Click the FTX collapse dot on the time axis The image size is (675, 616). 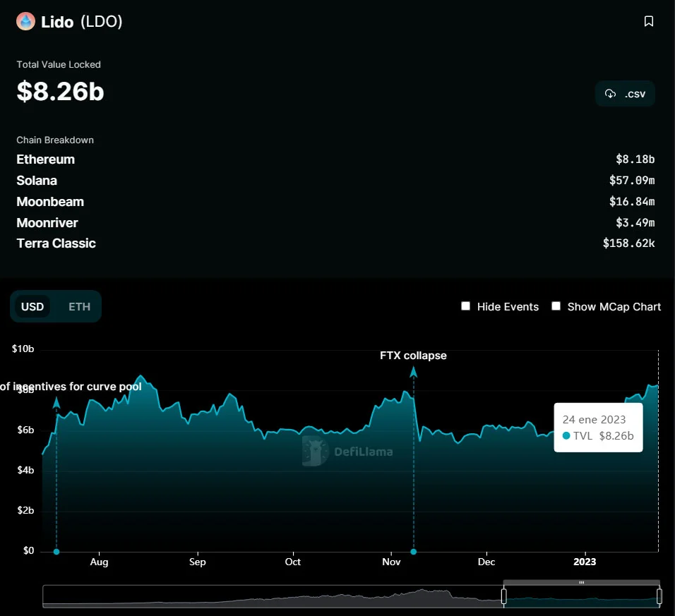pyautogui.click(x=413, y=552)
